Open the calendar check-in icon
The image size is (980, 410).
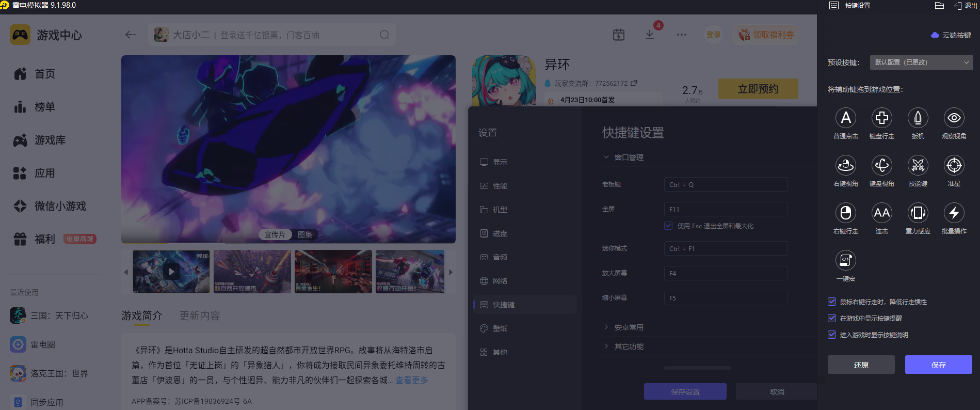pos(618,35)
